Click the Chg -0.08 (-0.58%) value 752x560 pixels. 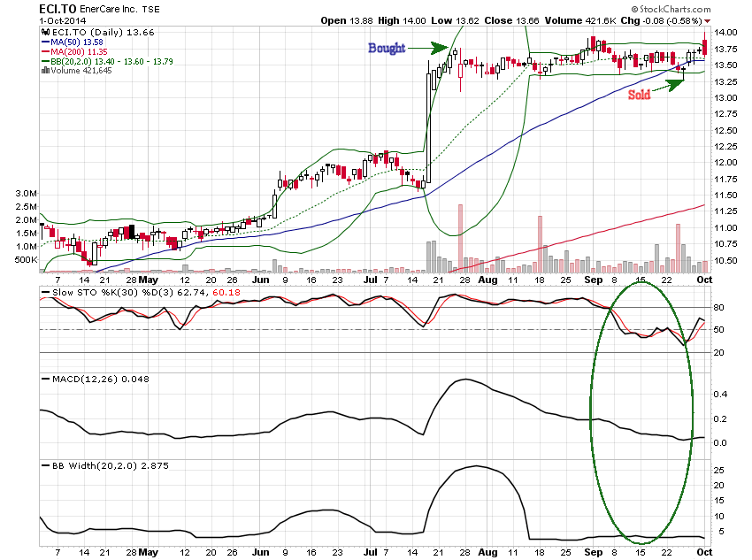click(662, 20)
